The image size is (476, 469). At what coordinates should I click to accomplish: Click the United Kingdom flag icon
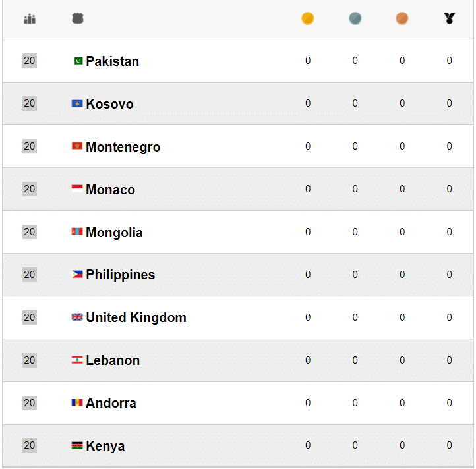pyautogui.click(x=77, y=317)
